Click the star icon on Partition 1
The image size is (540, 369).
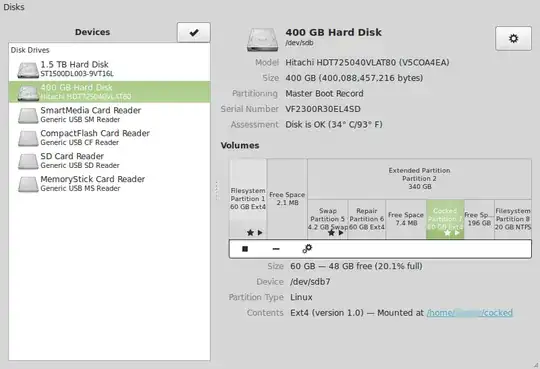pyautogui.click(x=250, y=233)
